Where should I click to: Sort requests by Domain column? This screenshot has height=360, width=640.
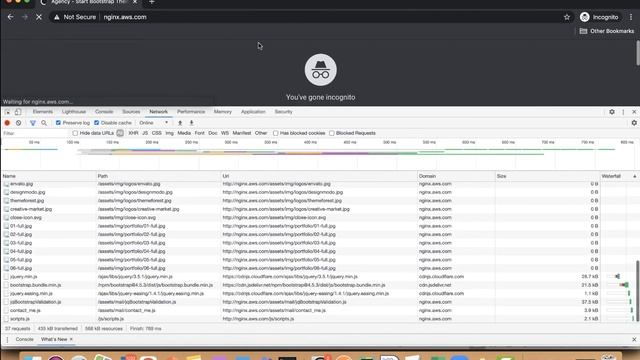[x=456, y=176]
